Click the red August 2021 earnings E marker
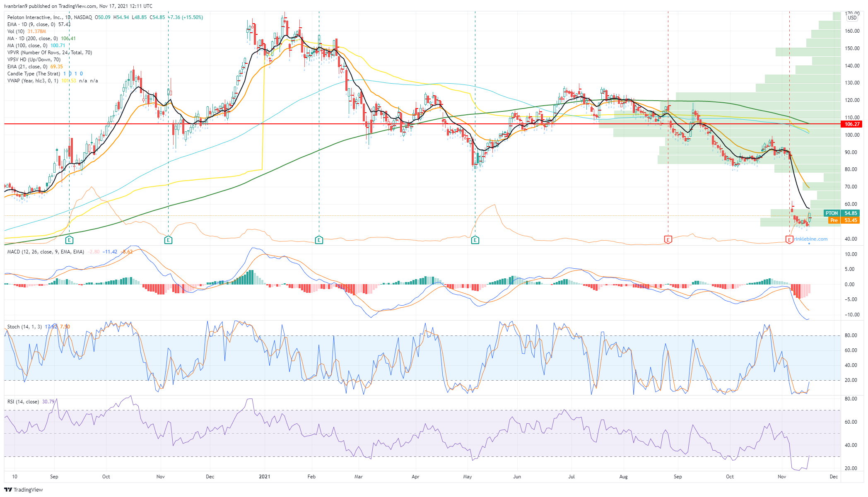The image size is (868, 497). point(668,239)
